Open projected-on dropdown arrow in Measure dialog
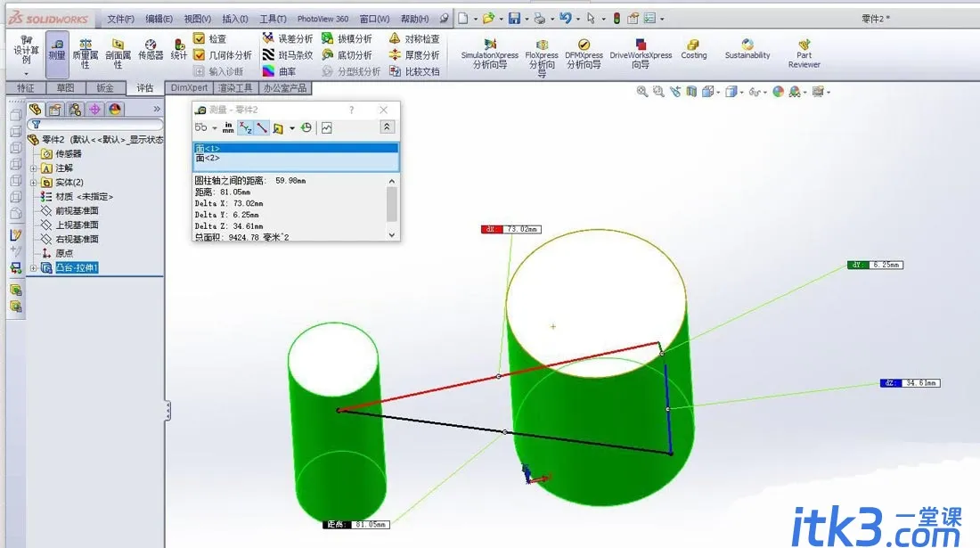This screenshot has width=980, height=548. 292,128
